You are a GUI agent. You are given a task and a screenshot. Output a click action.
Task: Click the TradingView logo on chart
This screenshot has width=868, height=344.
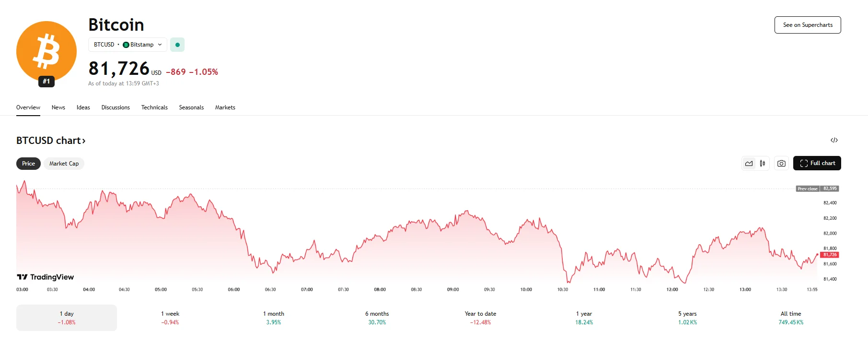click(x=46, y=277)
